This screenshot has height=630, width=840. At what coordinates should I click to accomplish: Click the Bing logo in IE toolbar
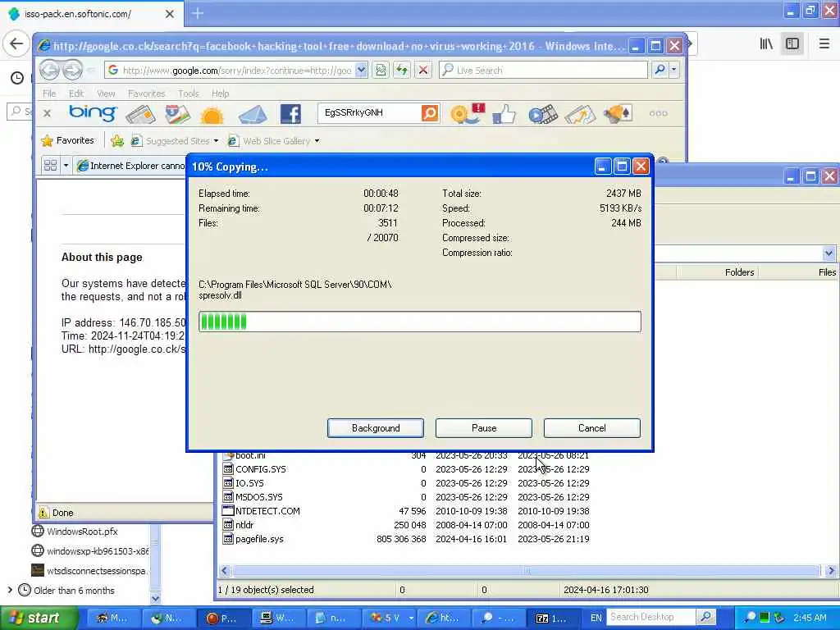click(92, 113)
